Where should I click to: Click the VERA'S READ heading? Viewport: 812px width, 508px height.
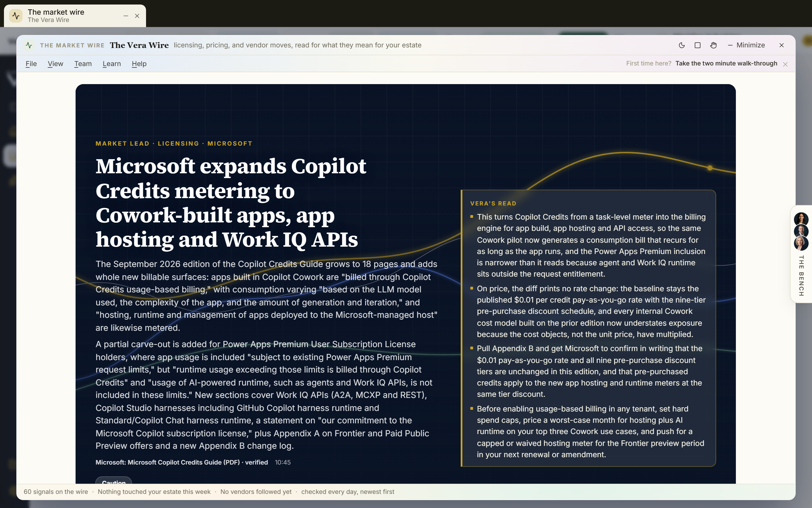coord(493,203)
